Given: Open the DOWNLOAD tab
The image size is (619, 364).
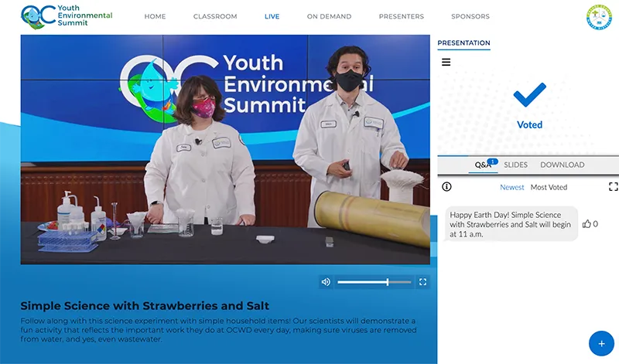Looking at the screenshot, I should [x=563, y=165].
